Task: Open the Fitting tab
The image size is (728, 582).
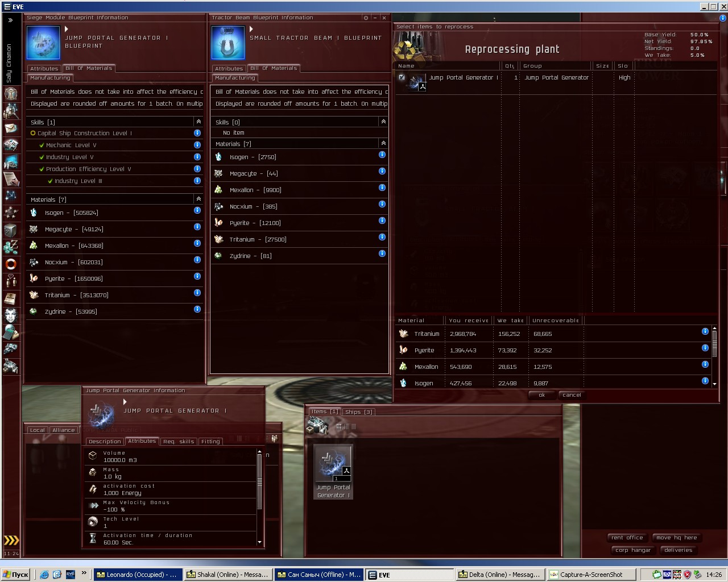Action: tap(210, 442)
